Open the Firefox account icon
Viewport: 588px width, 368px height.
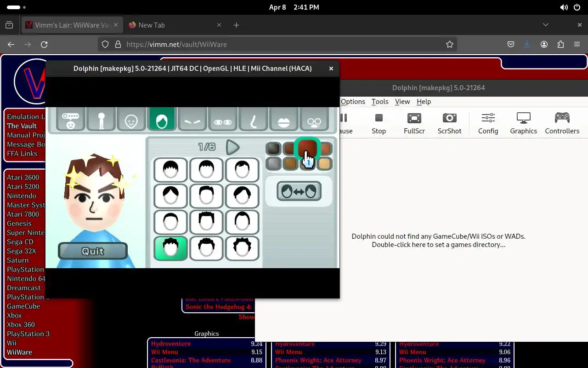point(544,44)
